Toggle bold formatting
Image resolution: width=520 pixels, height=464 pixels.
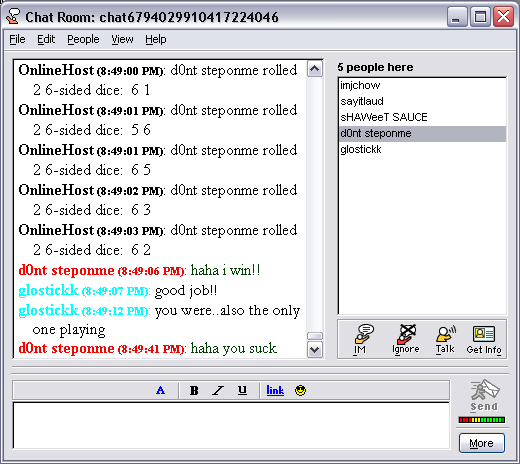(x=194, y=390)
